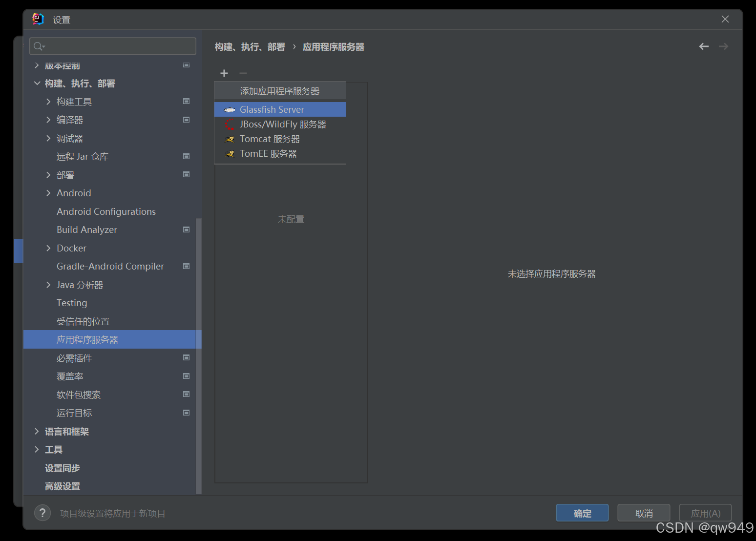Screen dimensions: 756x541
Task: Click the red JBoss/WildFly icon
Action: coord(230,125)
